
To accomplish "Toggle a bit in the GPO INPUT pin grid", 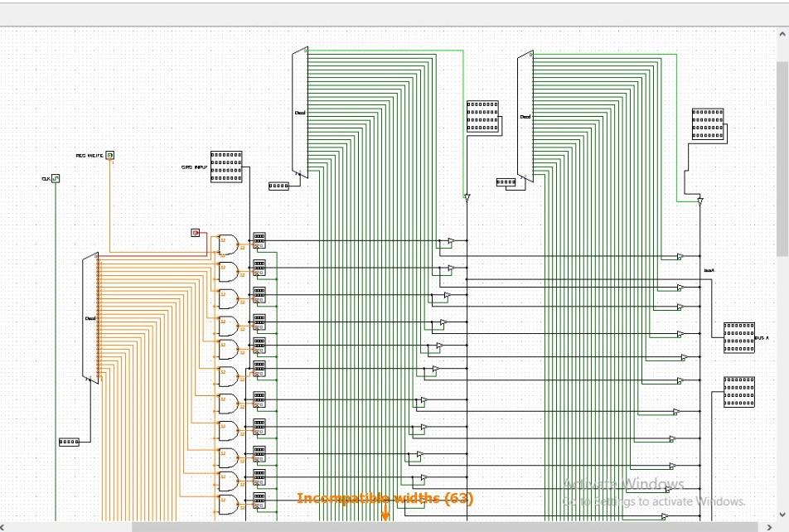I will (x=225, y=166).
